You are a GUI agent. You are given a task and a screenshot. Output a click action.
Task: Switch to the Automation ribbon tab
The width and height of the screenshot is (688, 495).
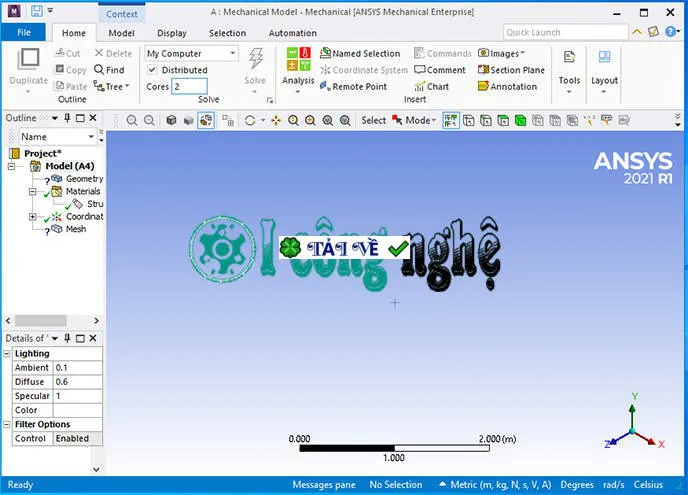point(293,33)
